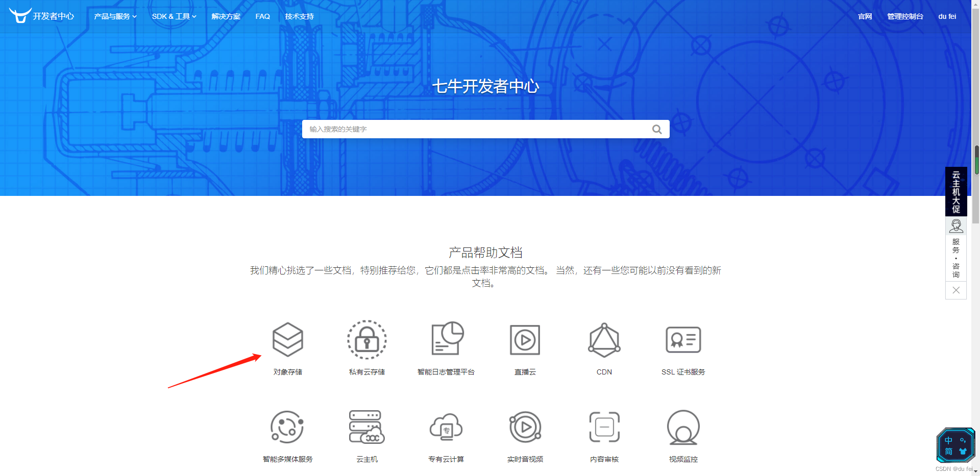980x476 pixels.
Task: Open the 解决方案 menu item
Action: pyautogui.click(x=226, y=16)
